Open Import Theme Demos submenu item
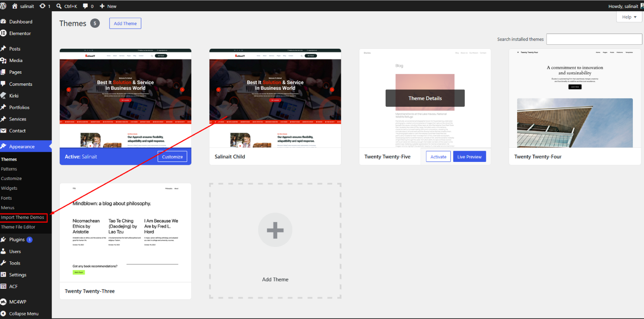This screenshot has height=319, width=644. 23,217
